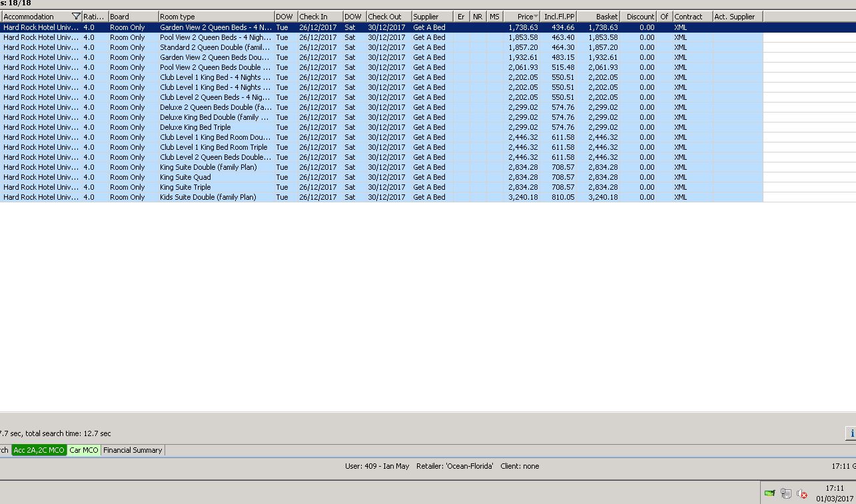Select the Club Level 1 King Bed Room Dou... row

pos(381,137)
